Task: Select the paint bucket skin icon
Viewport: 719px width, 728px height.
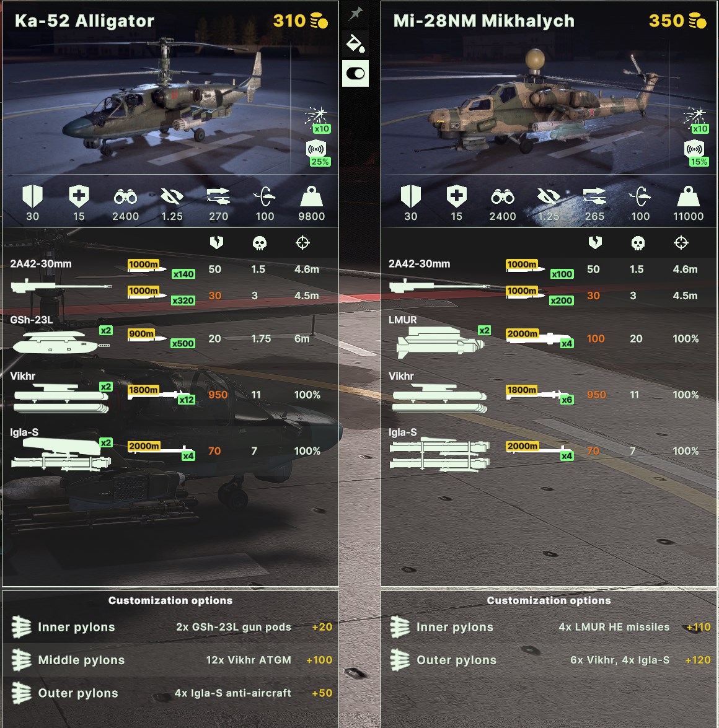Action: point(355,43)
